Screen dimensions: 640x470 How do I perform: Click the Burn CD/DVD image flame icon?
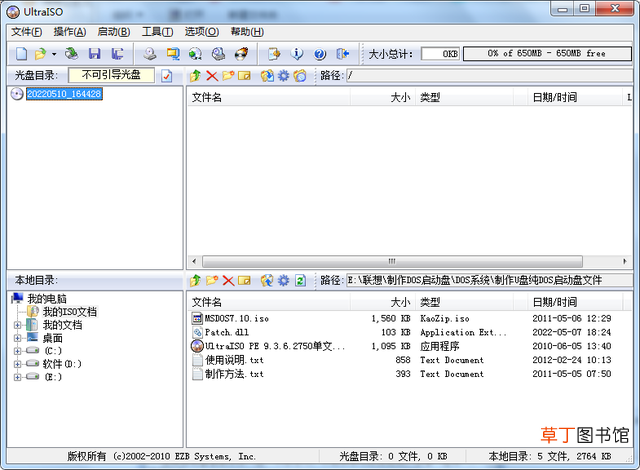point(241,53)
